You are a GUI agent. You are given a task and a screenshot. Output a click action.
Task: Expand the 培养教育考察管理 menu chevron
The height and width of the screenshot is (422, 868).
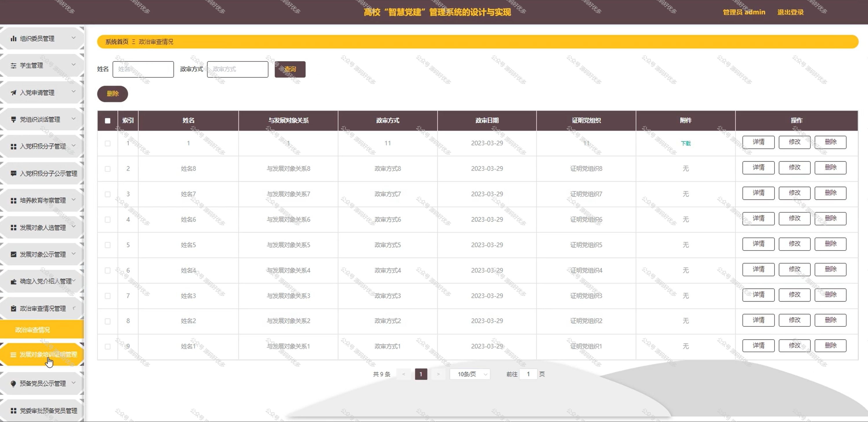pyautogui.click(x=74, y=200)
